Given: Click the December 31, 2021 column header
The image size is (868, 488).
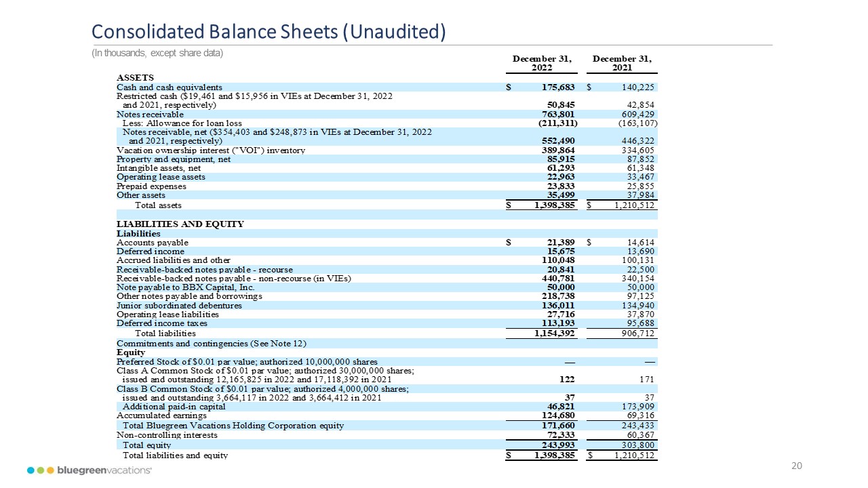Looking at the screenshot, I should (623, 63).
